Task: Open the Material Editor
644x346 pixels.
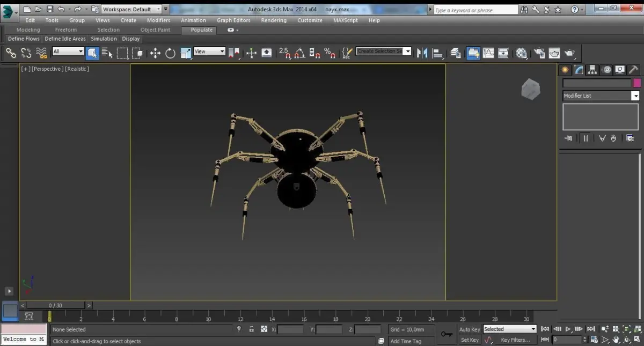Action: point(521,53)
